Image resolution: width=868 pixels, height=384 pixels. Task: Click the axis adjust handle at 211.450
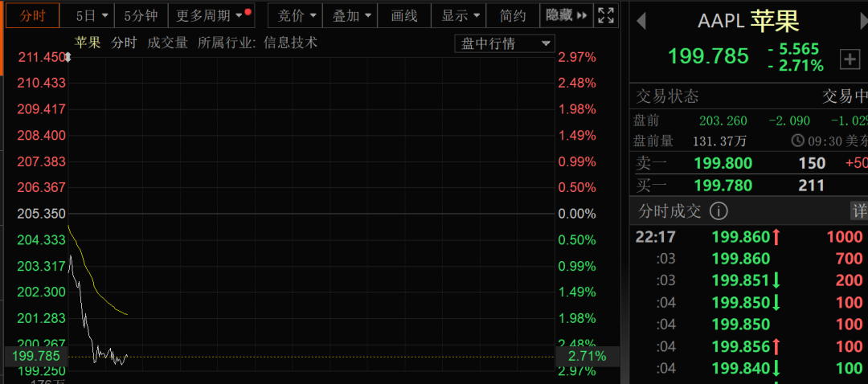(x=68, y=57)
